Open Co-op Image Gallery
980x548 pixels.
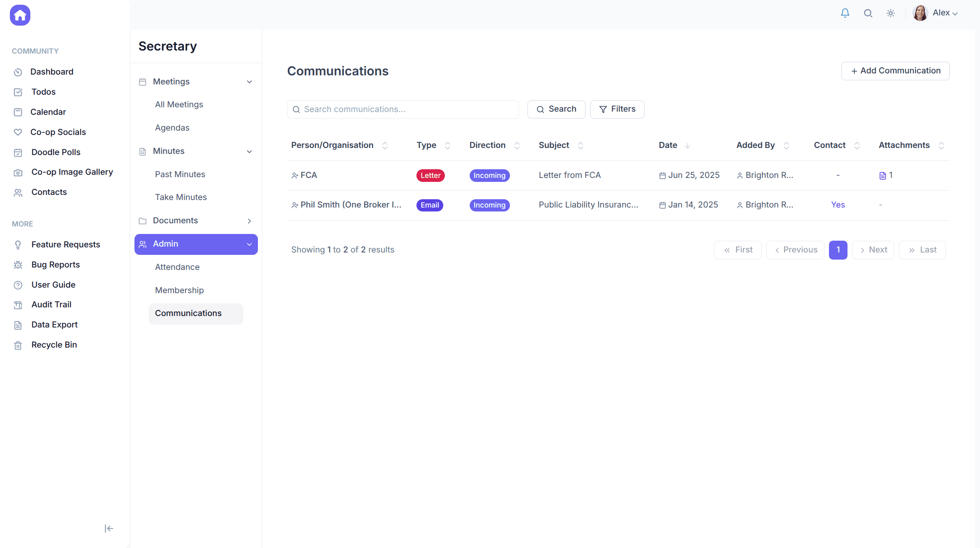coord(72,172)
